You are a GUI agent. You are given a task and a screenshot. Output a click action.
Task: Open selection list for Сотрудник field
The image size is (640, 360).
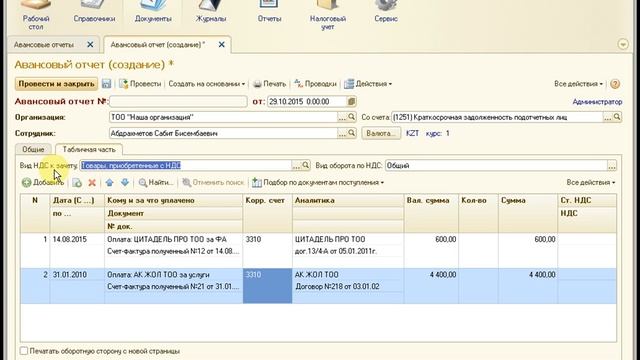pyautogui.click(x=342, y=133)
